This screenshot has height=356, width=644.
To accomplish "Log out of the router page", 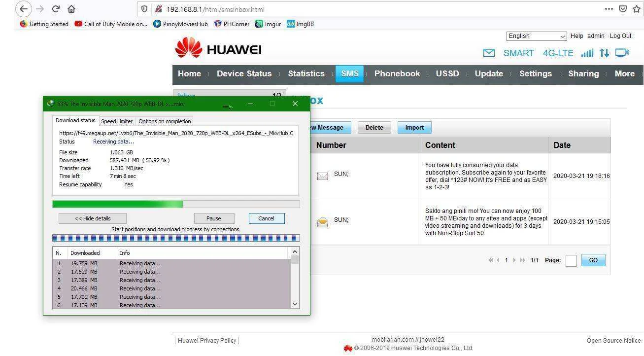I will 620,36.
